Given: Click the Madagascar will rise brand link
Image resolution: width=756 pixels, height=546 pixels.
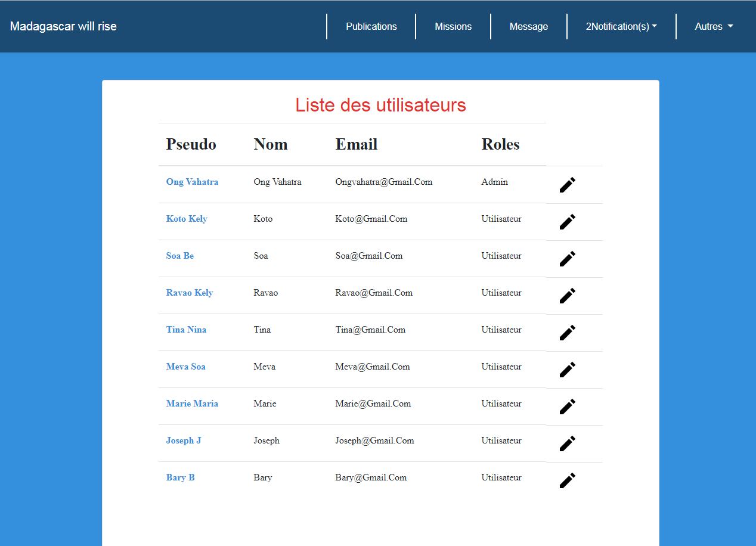Looking at the screenshot, I should tap(63, 26).
